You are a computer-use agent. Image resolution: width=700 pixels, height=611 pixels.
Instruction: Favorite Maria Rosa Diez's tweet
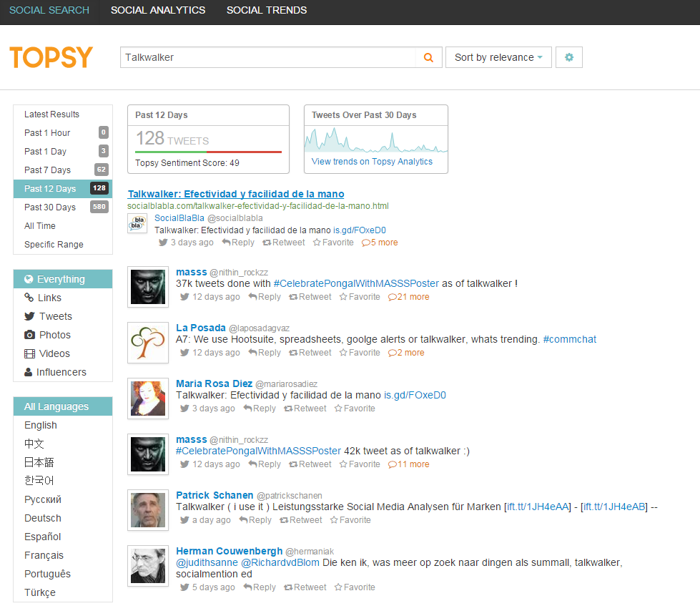355,409
